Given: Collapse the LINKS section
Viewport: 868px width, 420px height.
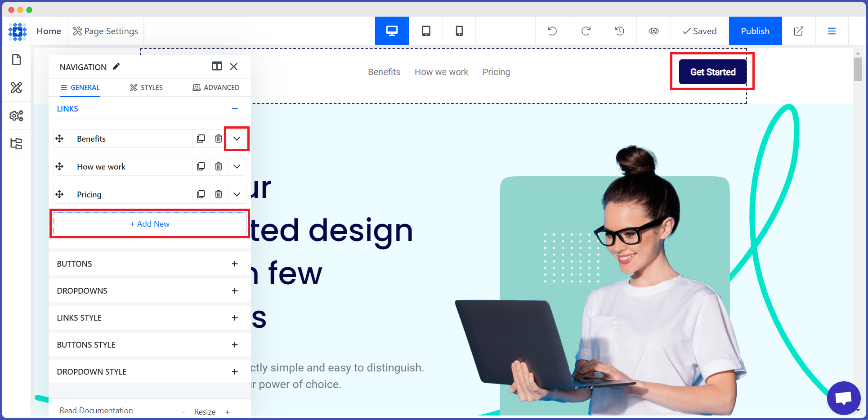Looking at the screenshot, I should [x=234, y=108].
